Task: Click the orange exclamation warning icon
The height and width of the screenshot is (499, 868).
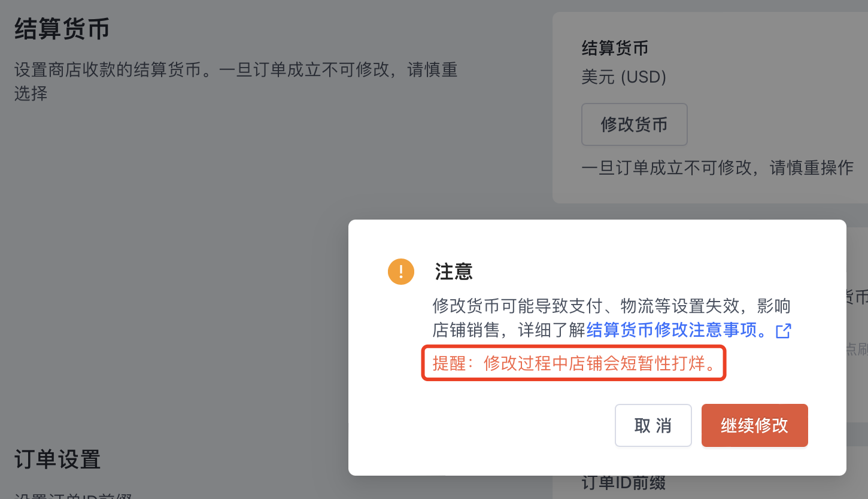Action: click(401, 272)
